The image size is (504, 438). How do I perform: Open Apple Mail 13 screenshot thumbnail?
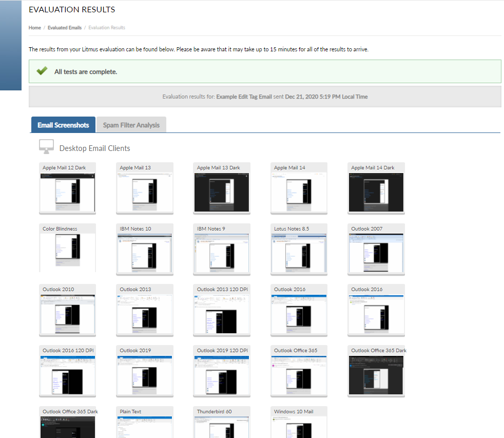[x=145, y=193]
